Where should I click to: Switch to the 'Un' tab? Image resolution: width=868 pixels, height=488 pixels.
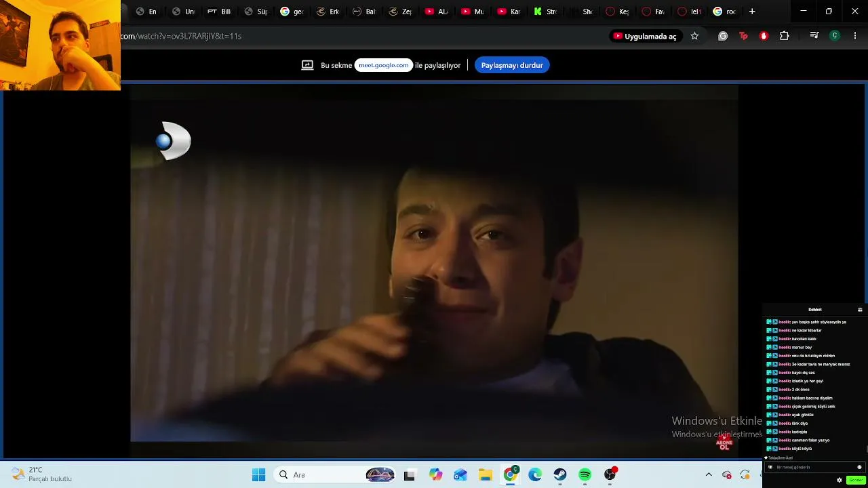pyautogui.click(x=183, y=12)
